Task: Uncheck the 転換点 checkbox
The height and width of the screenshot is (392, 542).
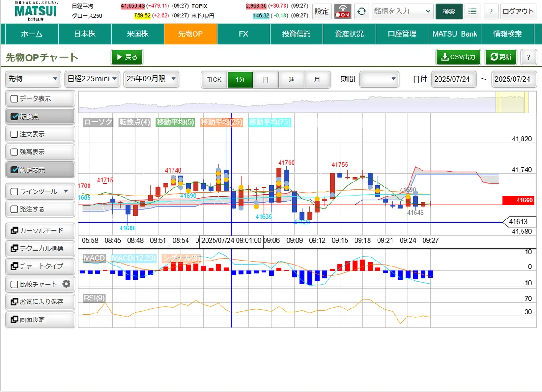Action: point(14,117)
